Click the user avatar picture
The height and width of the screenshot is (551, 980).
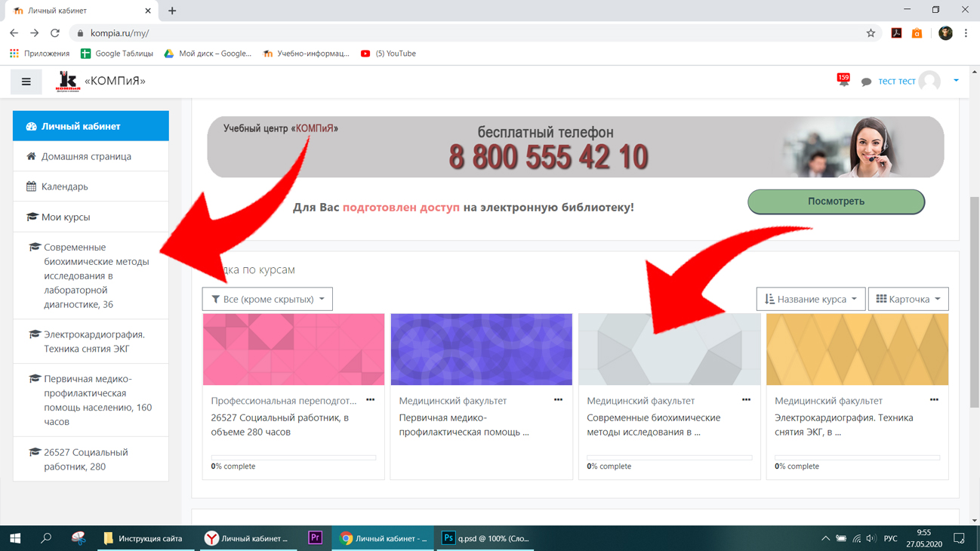pos(930,81)
